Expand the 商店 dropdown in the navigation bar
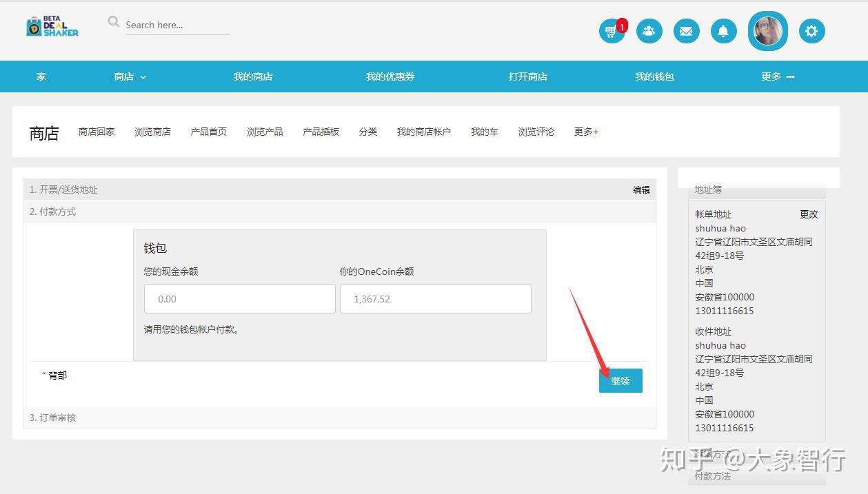The height and width of the screenshot is (494, 868). (130, 76)
